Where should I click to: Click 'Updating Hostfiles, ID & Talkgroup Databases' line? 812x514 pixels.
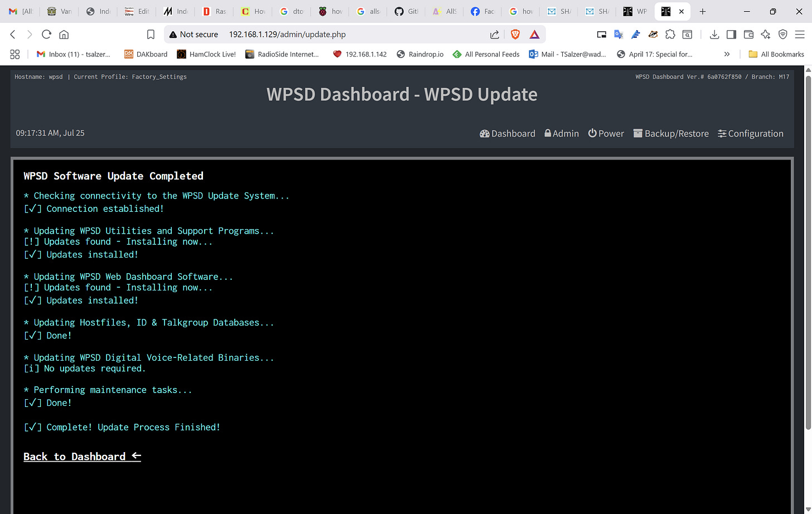click(x=149, y=323)
